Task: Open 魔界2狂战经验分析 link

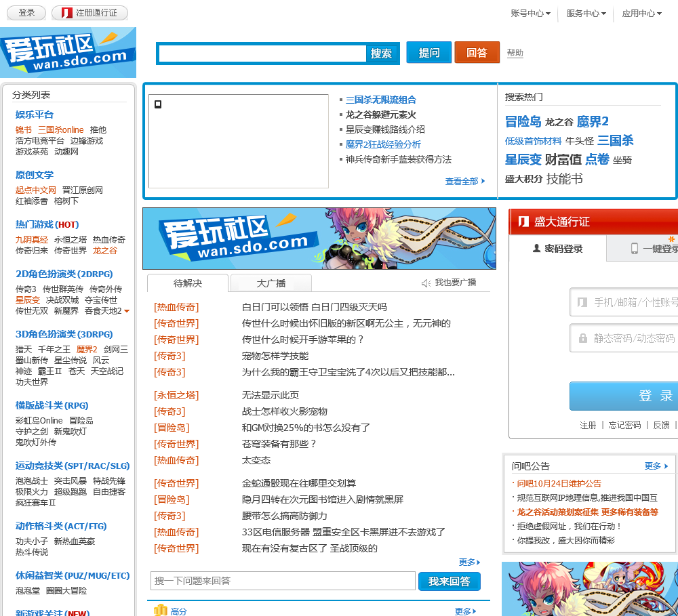Action: pos(383,144)
